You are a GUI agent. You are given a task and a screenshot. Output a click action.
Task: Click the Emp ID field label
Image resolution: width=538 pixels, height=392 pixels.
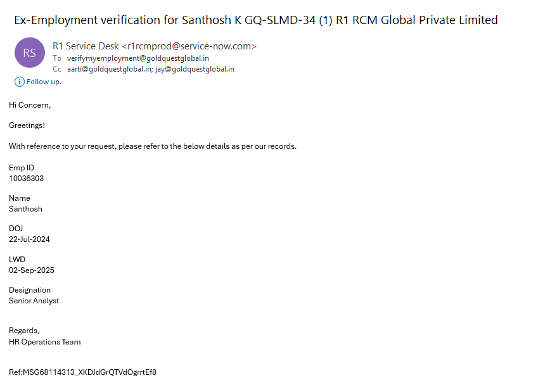(x=22, y=168)
